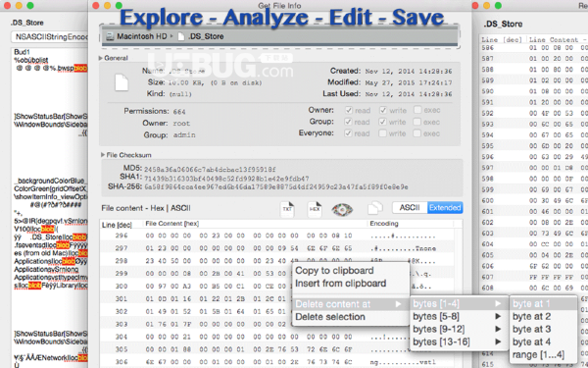
Task: Click Line [dec] header in right window
Action: click(502, 39)
